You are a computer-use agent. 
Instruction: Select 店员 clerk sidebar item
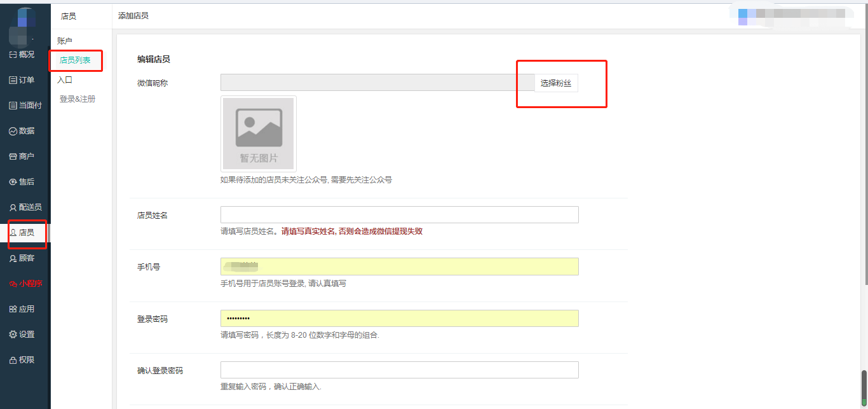click(x=22, y=233)
